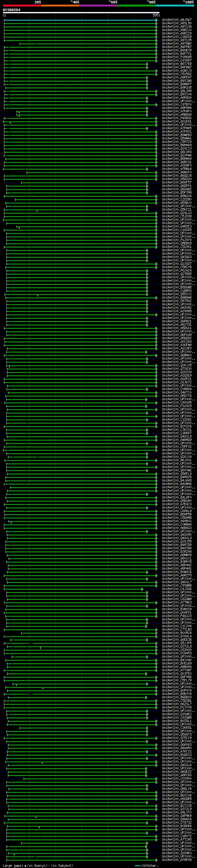197x868 pixels.
Task: Select the UniRef100_Q2VCI3 label
Action: click(x=176, y=148)
